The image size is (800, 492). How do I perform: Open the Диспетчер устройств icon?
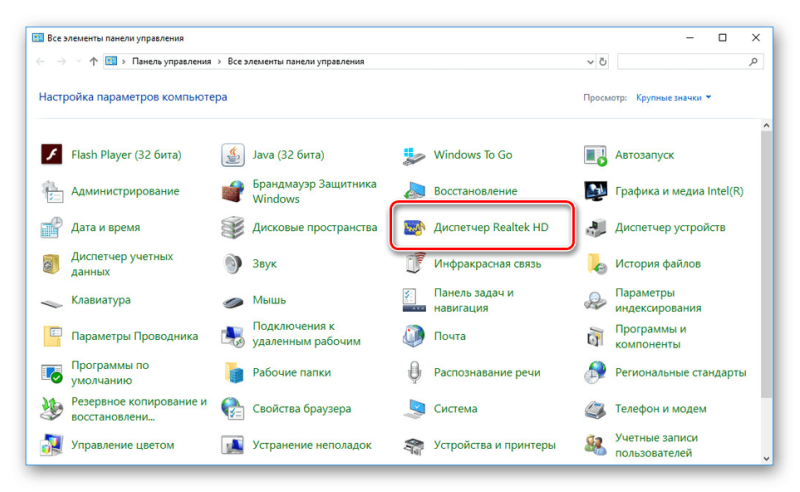595,228
